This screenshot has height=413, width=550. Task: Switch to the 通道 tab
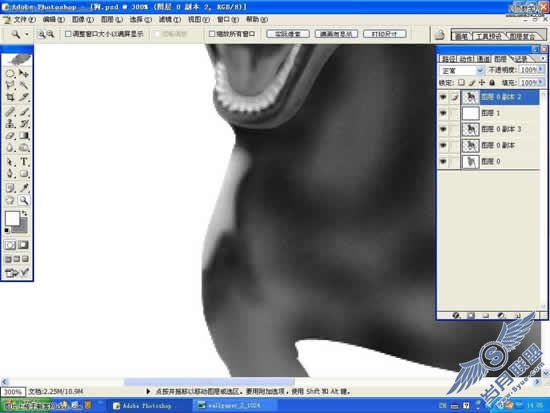484,59
